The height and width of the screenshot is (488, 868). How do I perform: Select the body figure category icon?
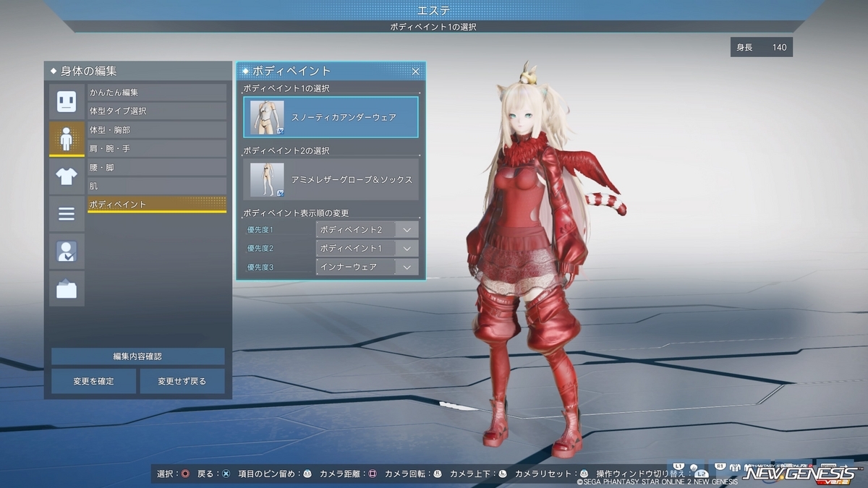pyautogui.click(x=67, y=139)
